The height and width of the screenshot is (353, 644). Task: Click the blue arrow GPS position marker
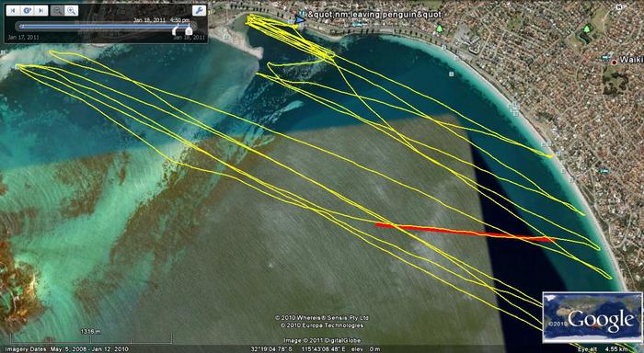pos(300,19)
